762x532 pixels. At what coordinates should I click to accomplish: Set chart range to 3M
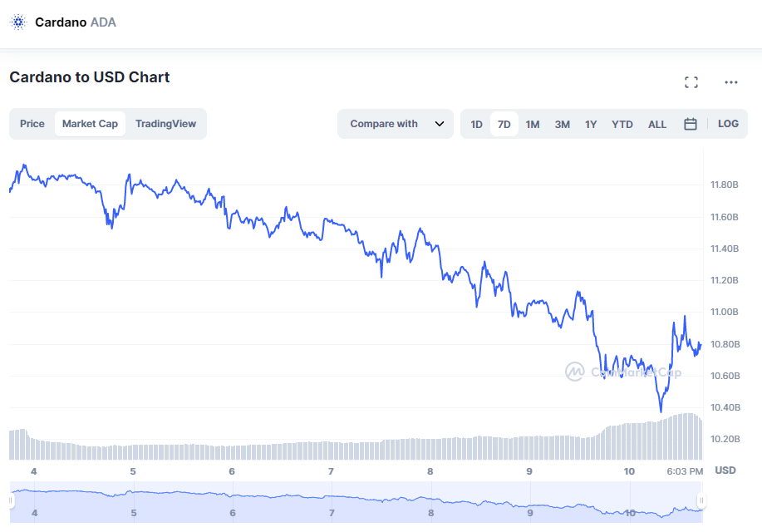[x=563, y=124]
